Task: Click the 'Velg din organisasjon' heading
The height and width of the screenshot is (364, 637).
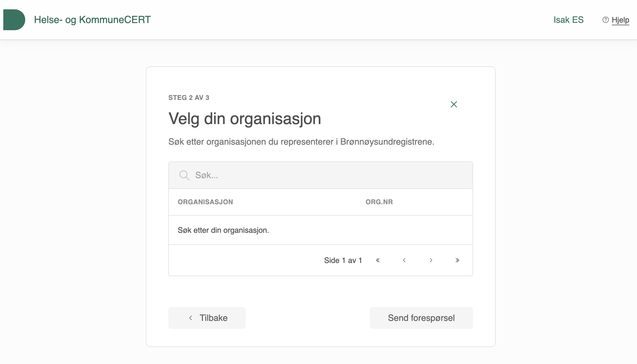Action: coord(245,119)
